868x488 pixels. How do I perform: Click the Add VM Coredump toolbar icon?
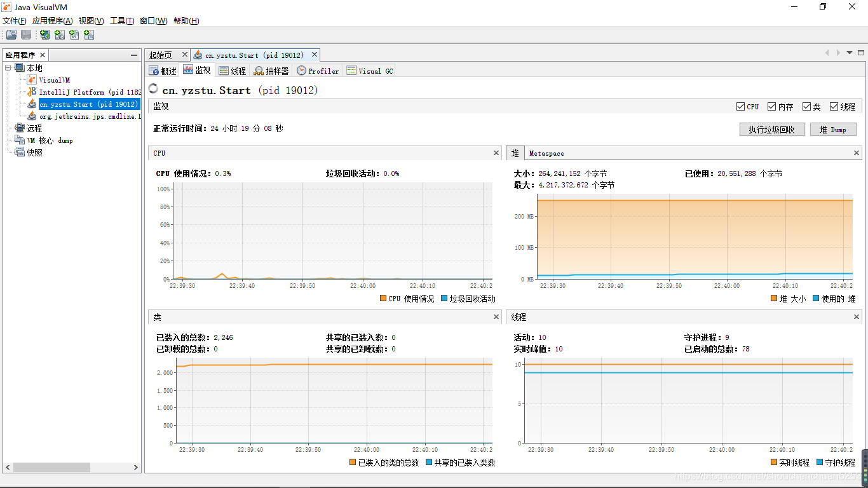click(74, 35)
